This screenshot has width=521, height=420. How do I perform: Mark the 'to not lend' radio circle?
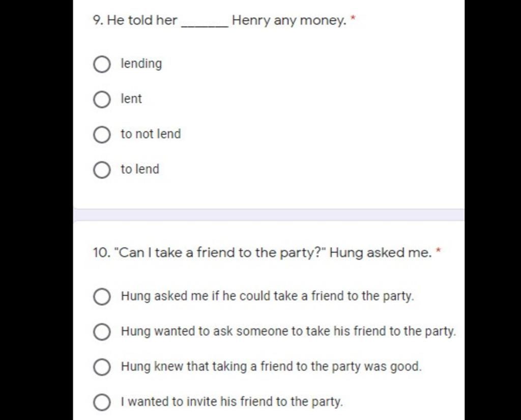click(x=102, y=135)
